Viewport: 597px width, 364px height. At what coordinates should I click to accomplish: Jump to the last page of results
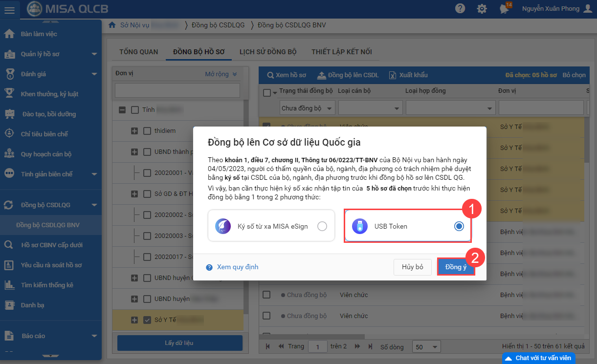pyautogui.click(x=371, y=346)
